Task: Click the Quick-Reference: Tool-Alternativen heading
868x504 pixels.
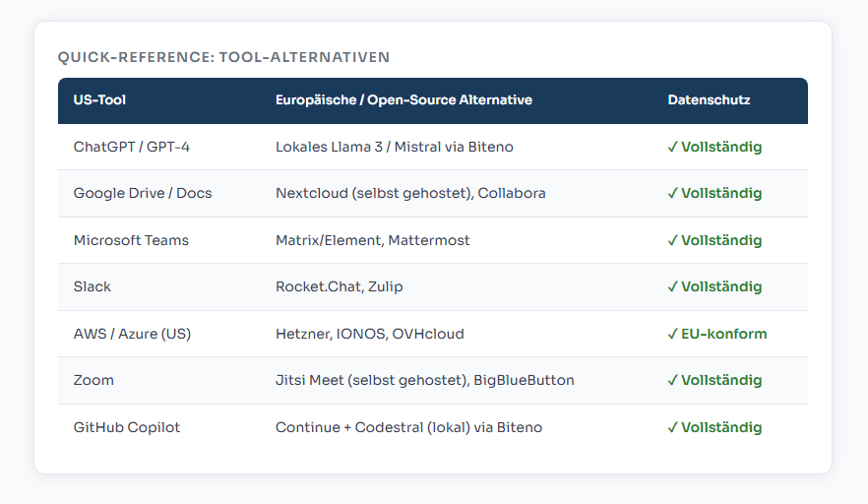Action: [x=223, y=57]
